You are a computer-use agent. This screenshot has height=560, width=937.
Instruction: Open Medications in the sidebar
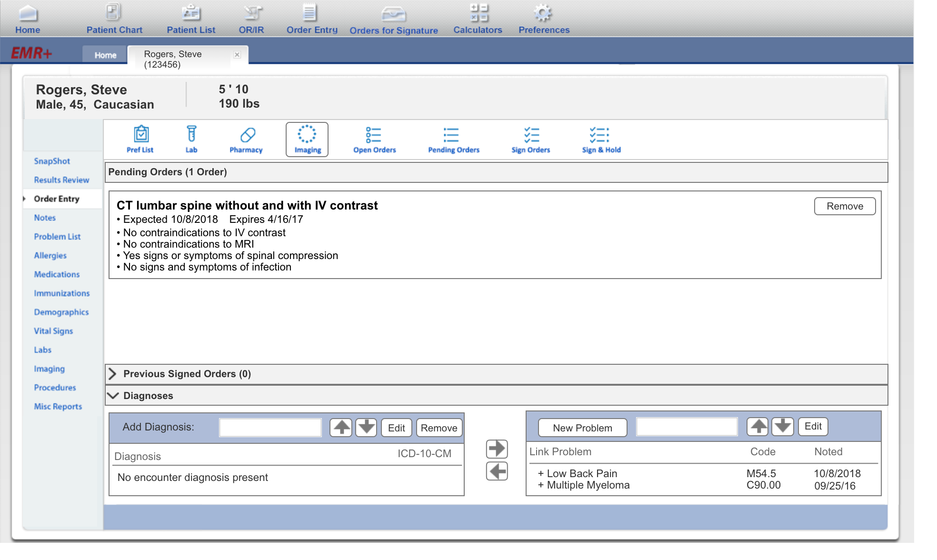pos(57,274)
